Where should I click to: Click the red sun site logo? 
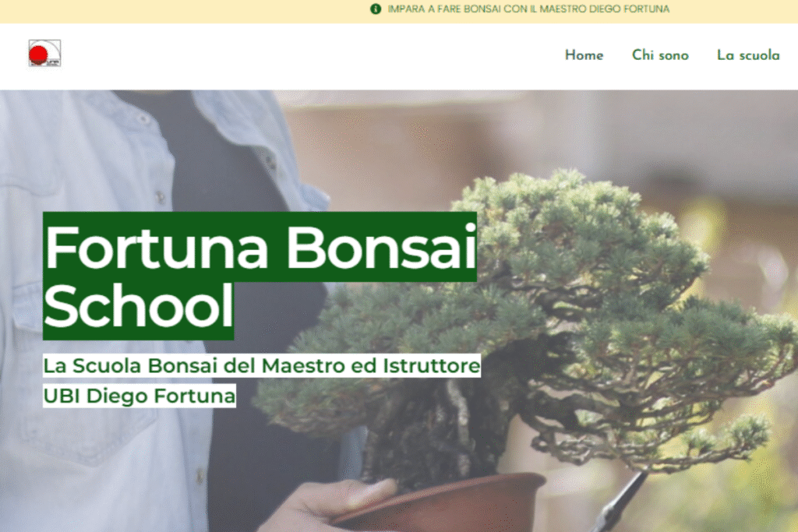tap(44, 53)
